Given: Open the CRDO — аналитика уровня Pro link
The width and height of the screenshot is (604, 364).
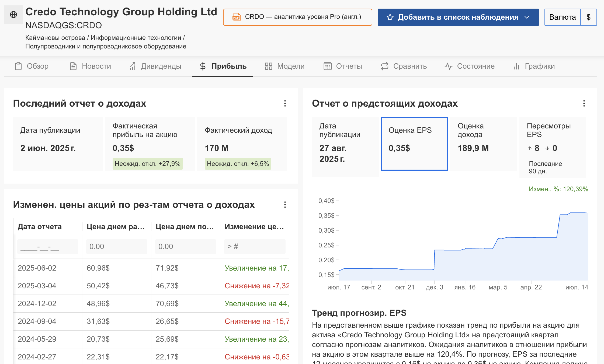Looking at the screenshot, I should click(x=298, y=17).
